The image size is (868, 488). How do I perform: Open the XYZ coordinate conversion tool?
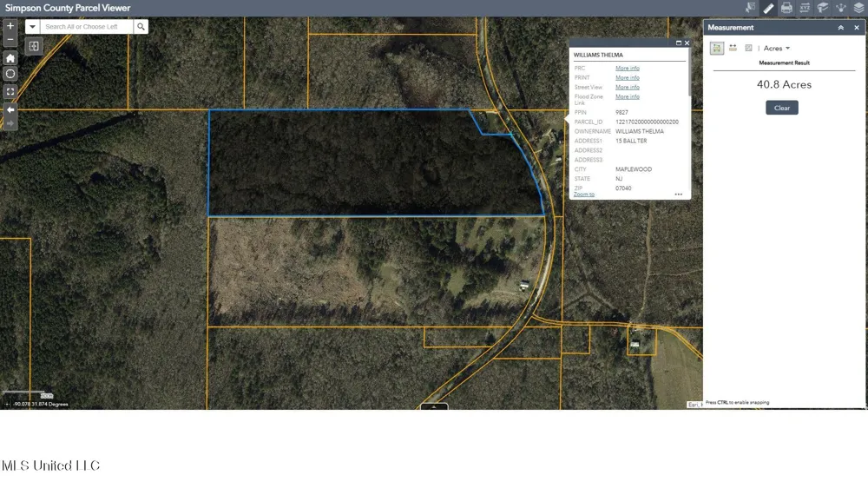(x=805, y=8)
